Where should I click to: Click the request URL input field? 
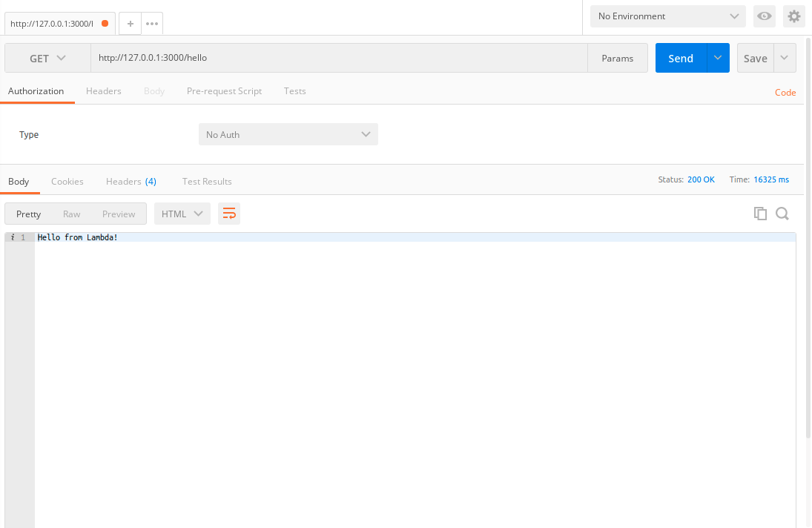(x=339, y=58)
